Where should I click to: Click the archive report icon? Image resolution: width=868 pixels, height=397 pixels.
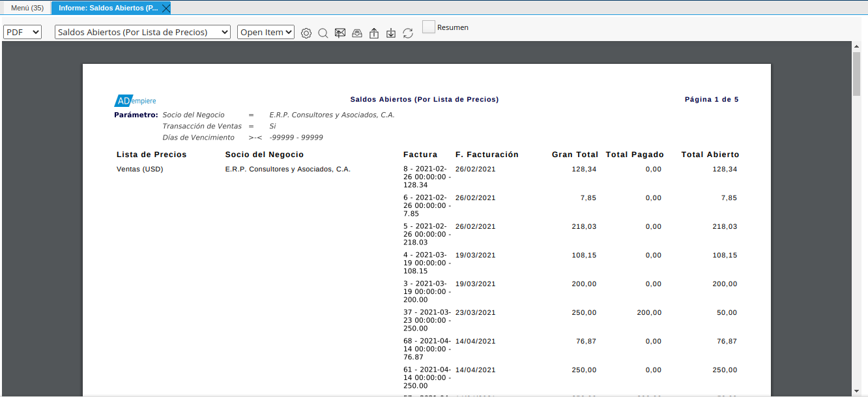point(357,33)
